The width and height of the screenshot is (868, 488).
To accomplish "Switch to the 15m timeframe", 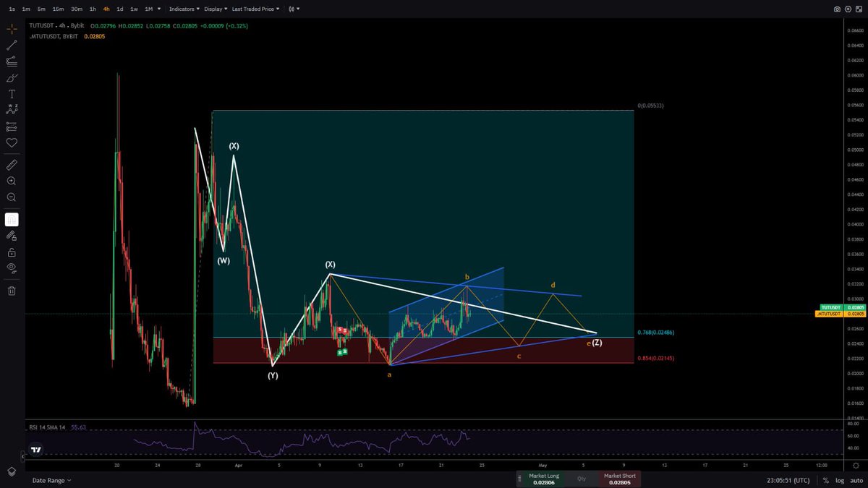I will click(x=58, y=9).
